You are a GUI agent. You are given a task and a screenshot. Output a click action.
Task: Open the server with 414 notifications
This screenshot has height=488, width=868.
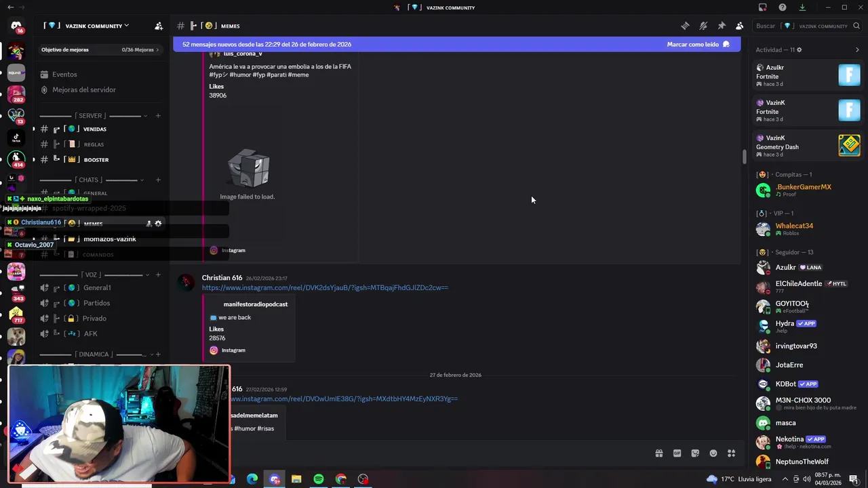16,159
